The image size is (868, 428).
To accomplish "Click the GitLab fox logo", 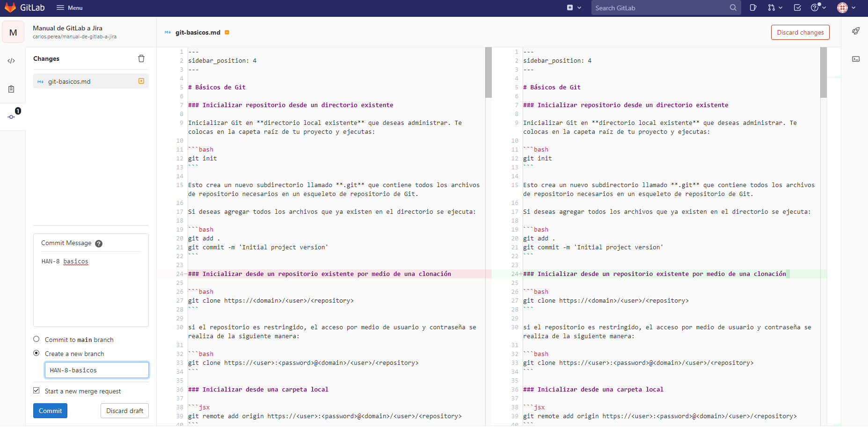I will pyautogui.click(x=10, y=7).
